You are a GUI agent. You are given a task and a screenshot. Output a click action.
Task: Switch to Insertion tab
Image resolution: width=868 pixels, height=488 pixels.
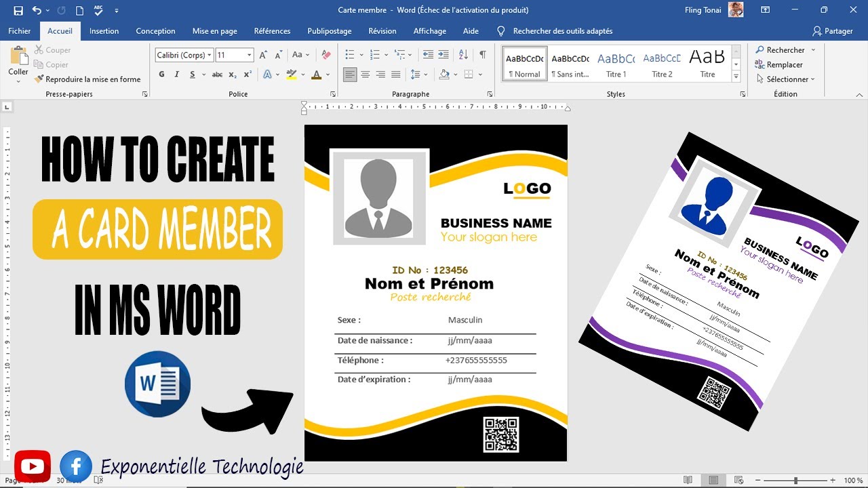104,31
